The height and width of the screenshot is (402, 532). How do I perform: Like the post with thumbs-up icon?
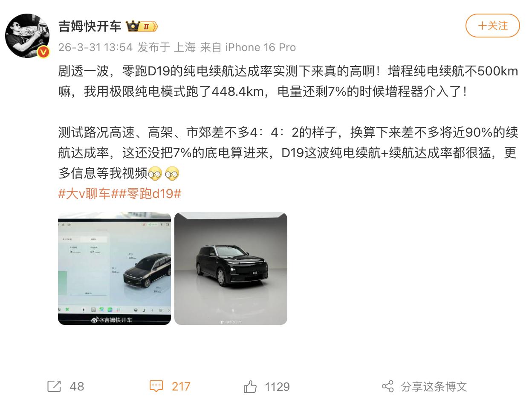(x=250, y=387)
